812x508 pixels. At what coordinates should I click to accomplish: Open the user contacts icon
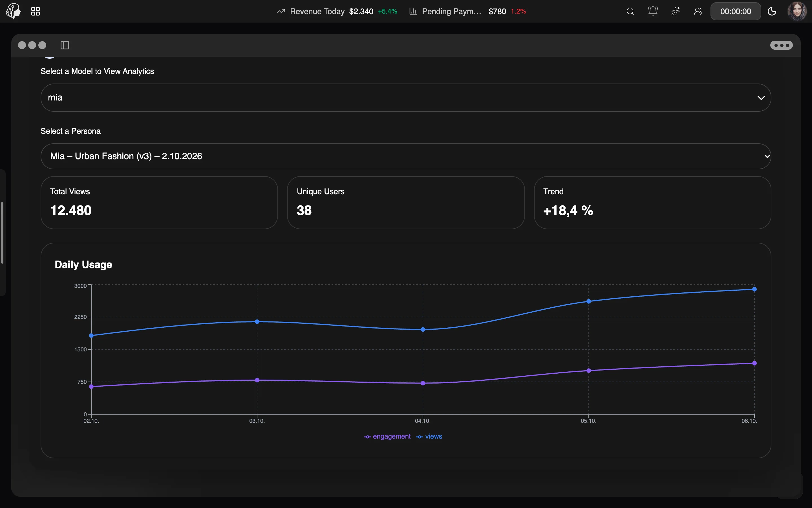coord(698,11)
